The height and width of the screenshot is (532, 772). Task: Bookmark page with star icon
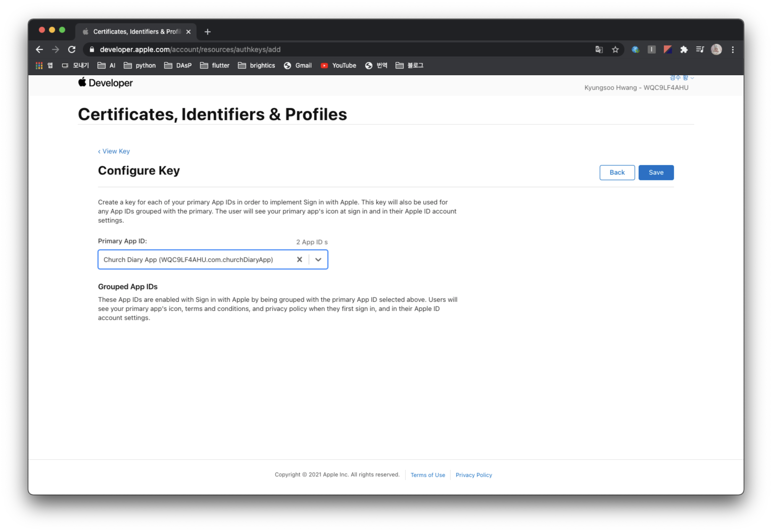pos(615,50)
